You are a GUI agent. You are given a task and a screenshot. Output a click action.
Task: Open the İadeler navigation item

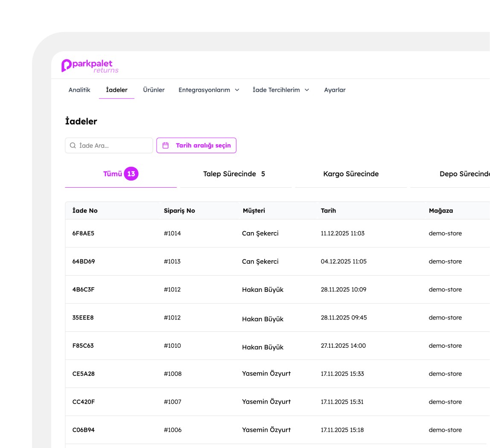click(117, 90)
